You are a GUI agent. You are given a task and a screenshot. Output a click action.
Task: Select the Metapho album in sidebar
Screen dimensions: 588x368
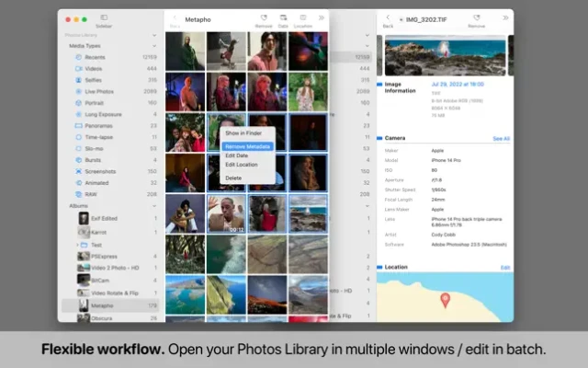pyautogui.click(x=110, y=305)
